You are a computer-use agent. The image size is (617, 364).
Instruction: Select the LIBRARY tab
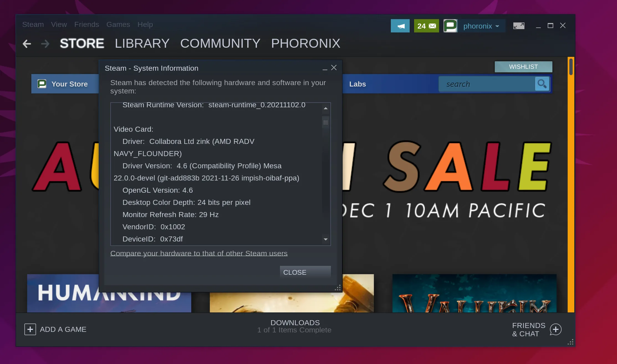pos(142,43)
